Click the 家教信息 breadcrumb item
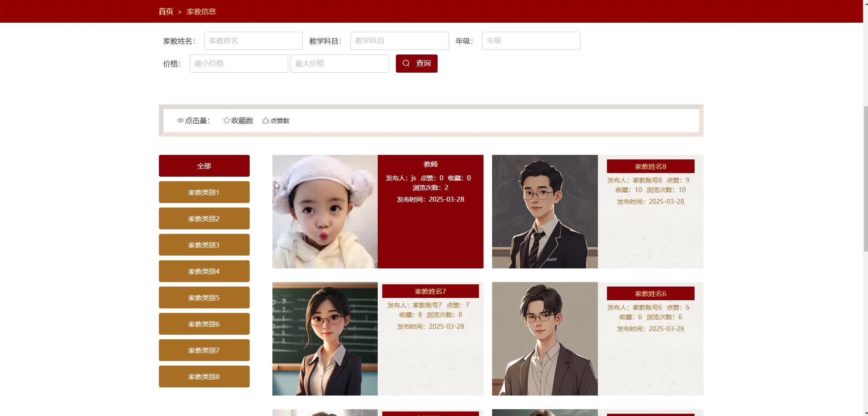The width and height of the screenshot is (868, 416). 201,11
